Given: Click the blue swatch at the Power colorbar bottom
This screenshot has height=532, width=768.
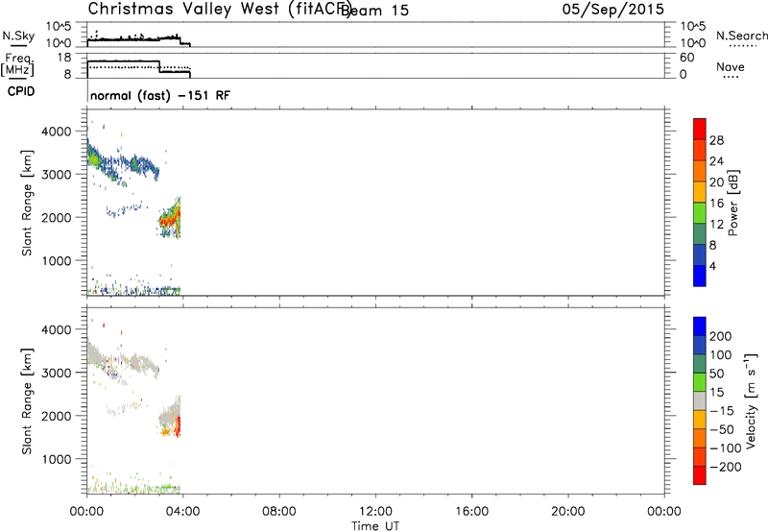Looking at the screenshot, I should point(700,276).
